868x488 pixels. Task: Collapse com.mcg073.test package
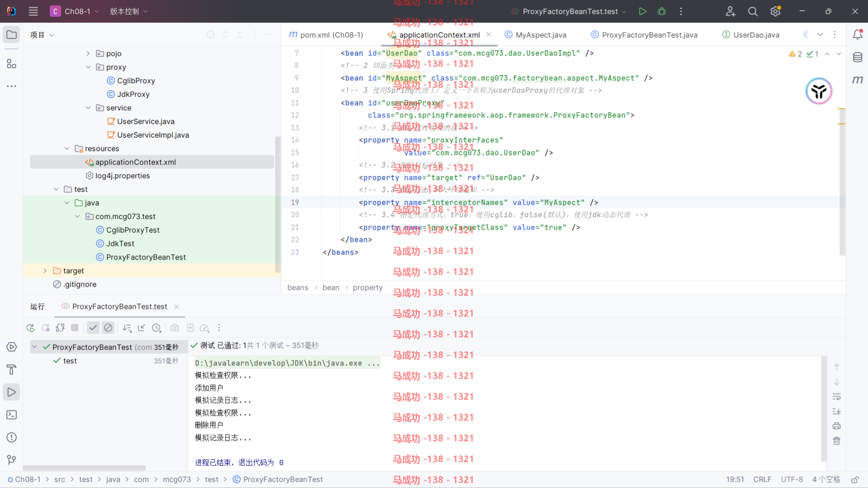click(x=77, y=216)
